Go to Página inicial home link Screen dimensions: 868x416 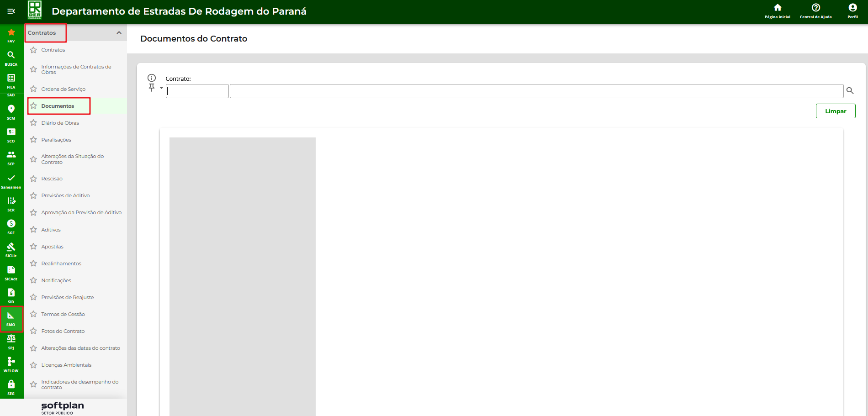pyautogui.click(x=777, y=11)
